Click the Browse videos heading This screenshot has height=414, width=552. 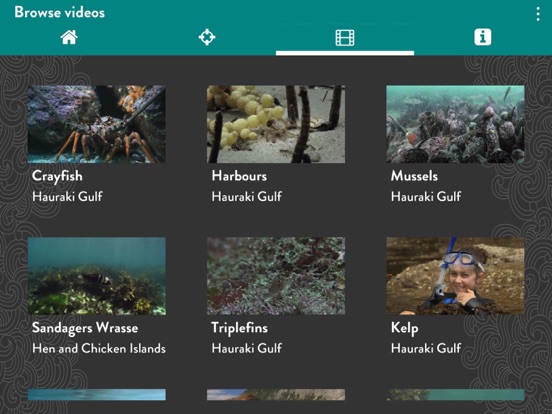(59, 12)
